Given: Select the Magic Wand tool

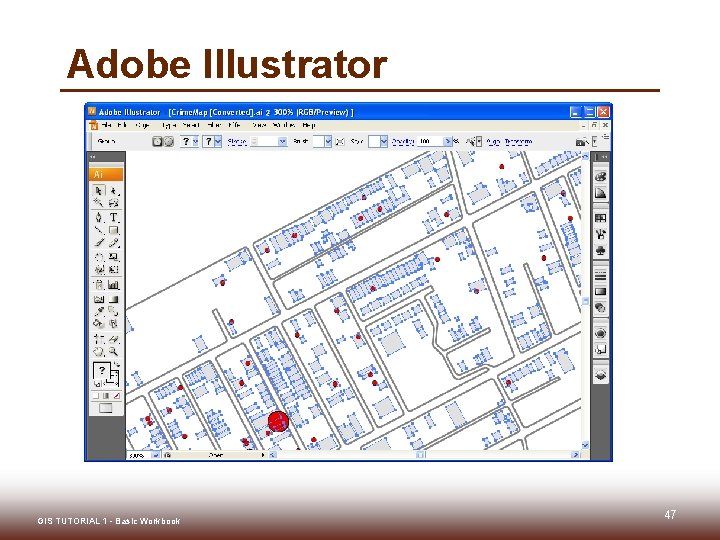Looking at the screenshot, I should (x=98, y=203).
